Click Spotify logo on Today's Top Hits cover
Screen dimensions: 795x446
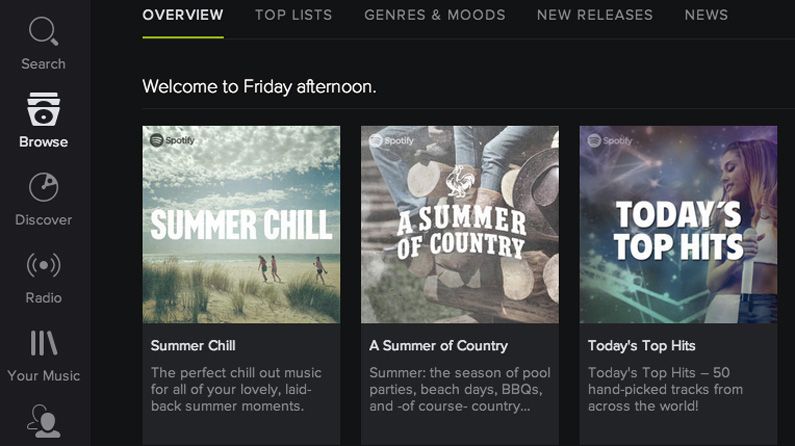click(x=609, y=141)
